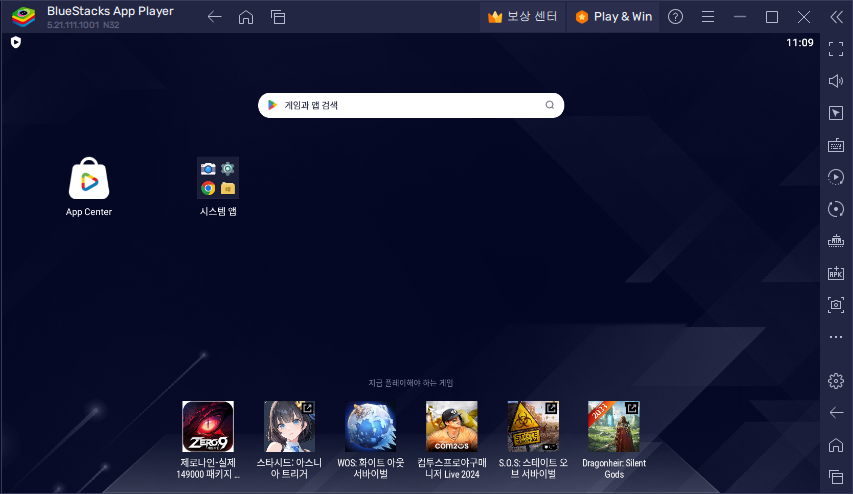Open multi-instance windows icon in title bar

point(278,17)
